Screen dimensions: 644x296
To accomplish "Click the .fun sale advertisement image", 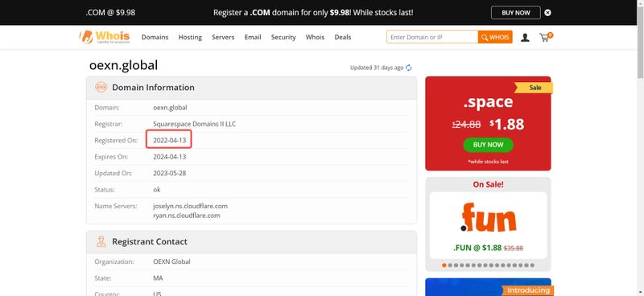I will click(x=488, y=219).
